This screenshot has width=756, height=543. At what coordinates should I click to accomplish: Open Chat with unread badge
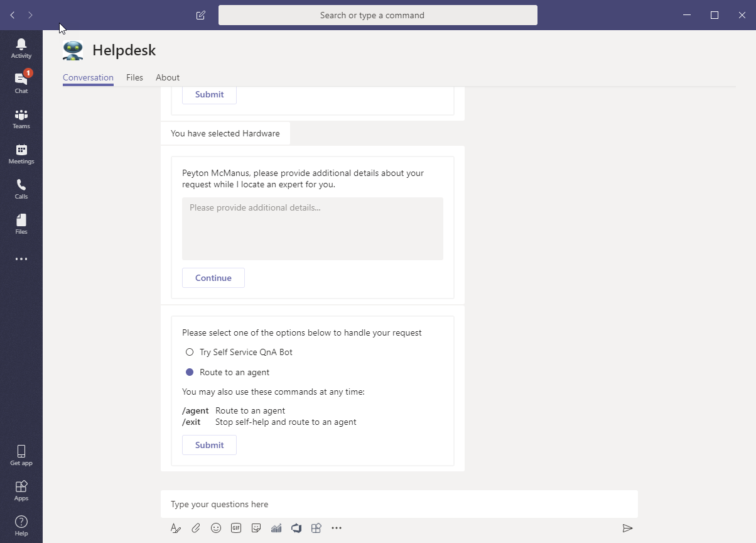pyautogui.click(x=21, y=82)
